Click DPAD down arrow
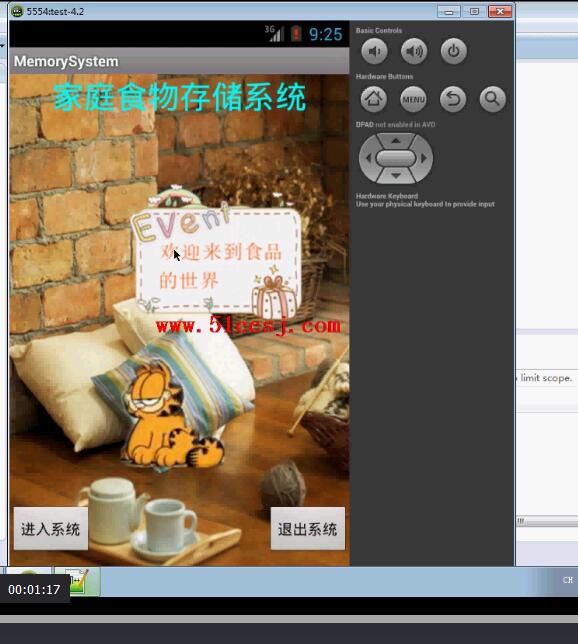This screenshot has height=644, width=578. [396, 176]
